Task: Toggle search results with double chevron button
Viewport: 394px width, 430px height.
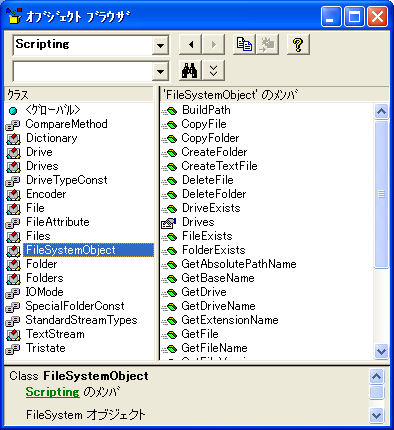Action: click(213, 70)
